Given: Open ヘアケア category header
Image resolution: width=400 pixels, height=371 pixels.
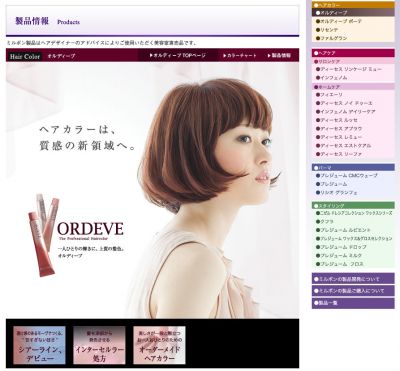Looking at the screenshot, I should coord(353,53).
